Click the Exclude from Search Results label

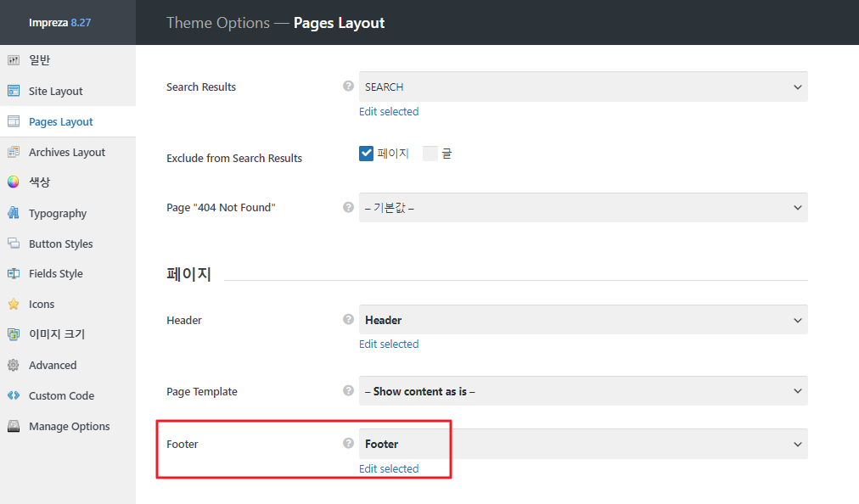tap(234, 158)
